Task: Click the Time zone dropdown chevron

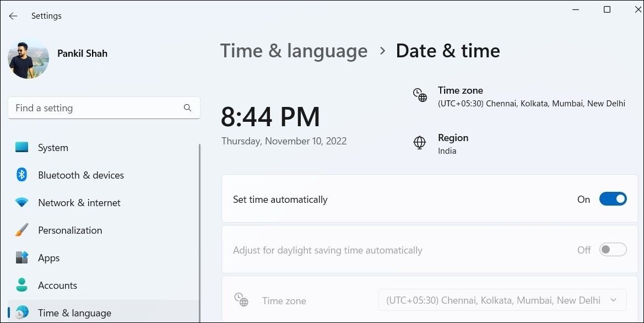Action: [x=614, y=300]
